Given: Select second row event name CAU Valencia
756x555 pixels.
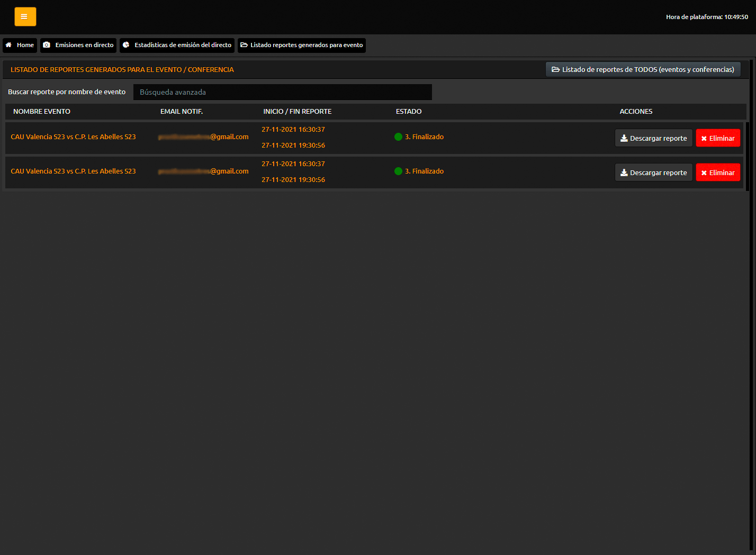Looking at the screenshot, I should tap(73, 171).
